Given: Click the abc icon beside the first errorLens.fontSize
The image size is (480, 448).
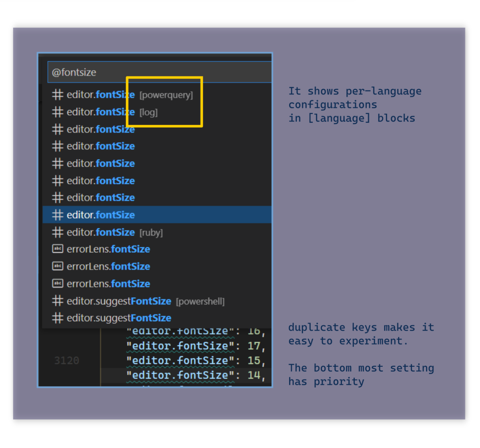Looking at the screenshot, I should (x=58, y=249).
